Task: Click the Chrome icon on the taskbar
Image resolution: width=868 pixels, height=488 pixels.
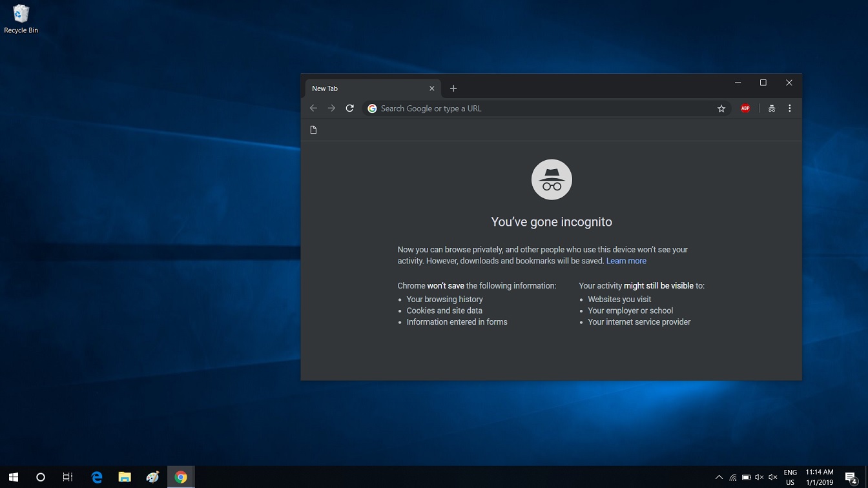Action: click(x=181, y=477)
